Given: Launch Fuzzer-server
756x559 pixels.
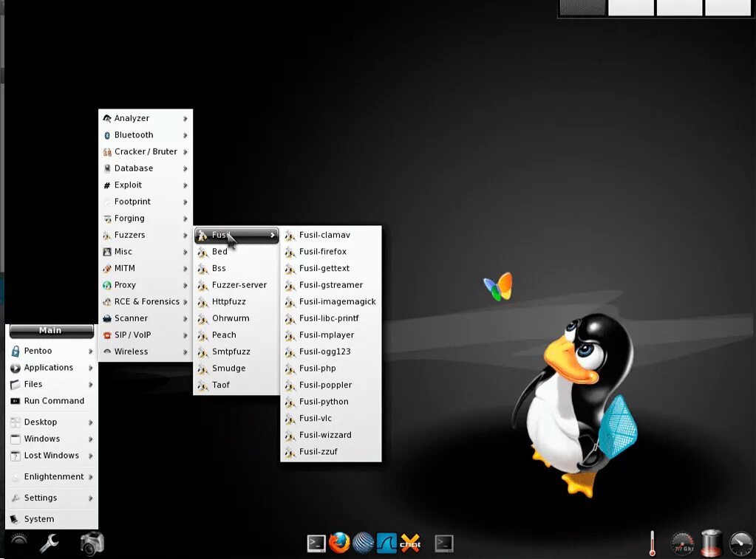Looking at the screenshot, I should point(236,285).
